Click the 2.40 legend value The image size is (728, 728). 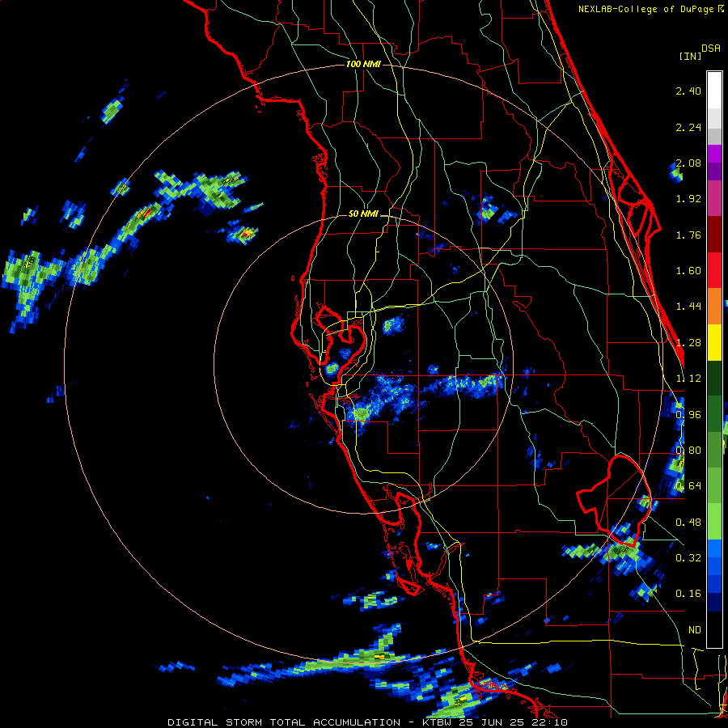688,91
